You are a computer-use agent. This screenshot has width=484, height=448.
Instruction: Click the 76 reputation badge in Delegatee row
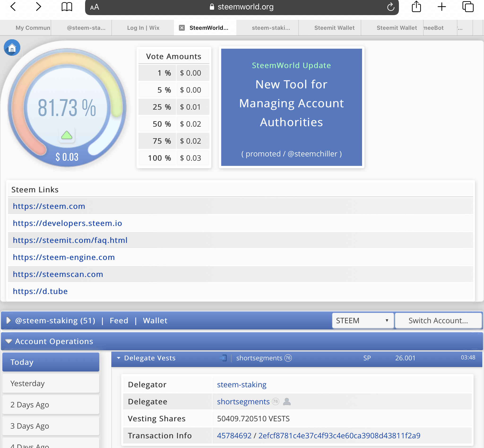276,402
